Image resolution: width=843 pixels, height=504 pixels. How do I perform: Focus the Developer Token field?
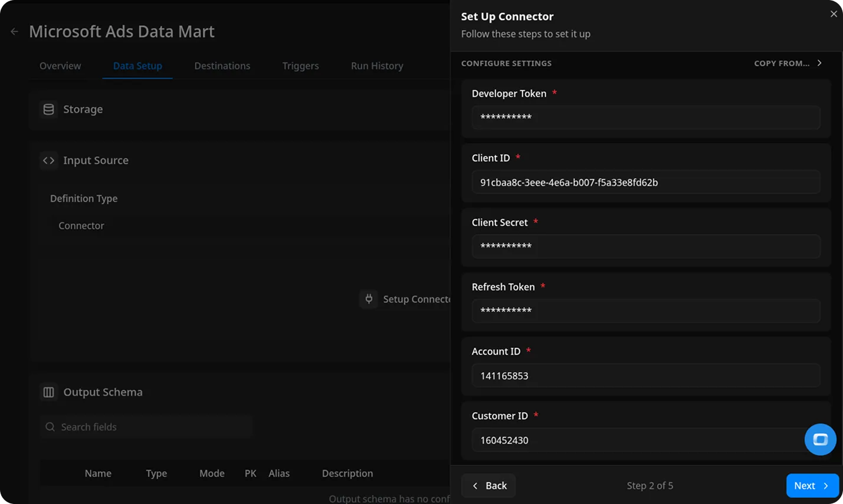point(645,117)
